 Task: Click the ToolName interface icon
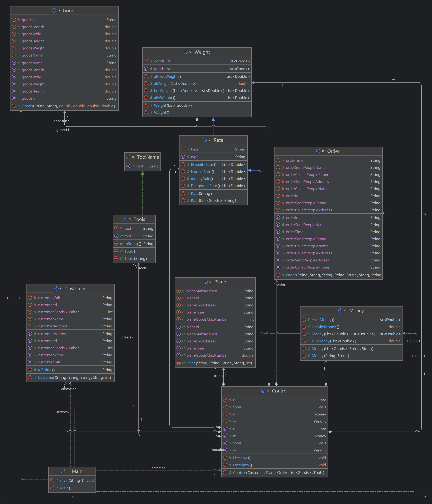pos(128,157)
